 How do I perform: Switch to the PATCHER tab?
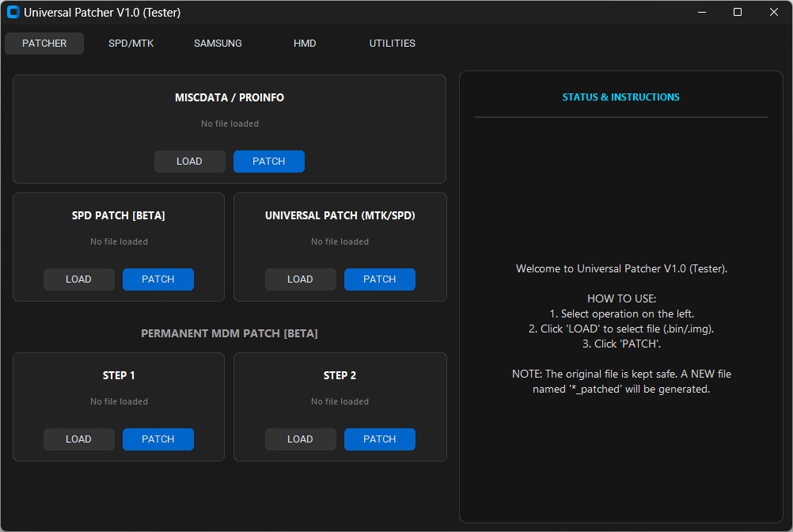(x=44, y=44)
